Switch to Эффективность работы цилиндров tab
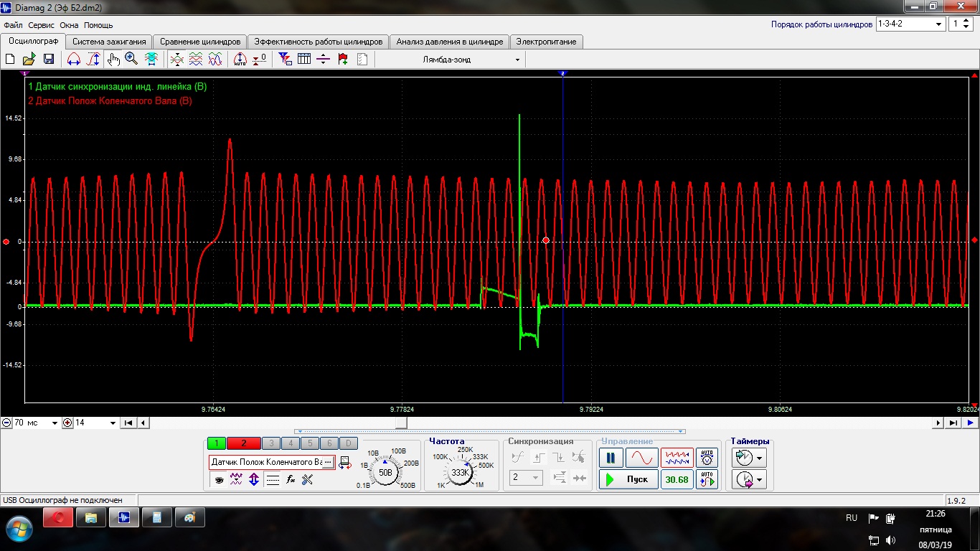 (319, 42)
